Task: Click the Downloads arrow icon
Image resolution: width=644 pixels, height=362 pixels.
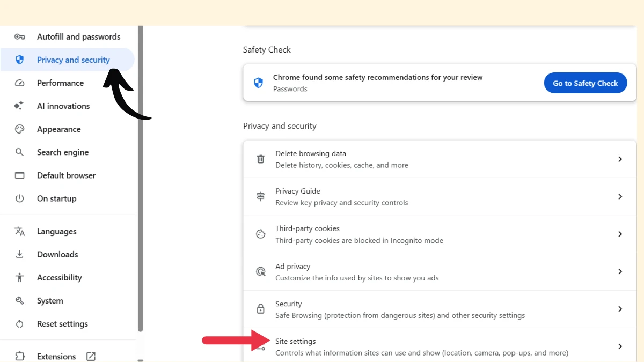Action: [20, 254]
